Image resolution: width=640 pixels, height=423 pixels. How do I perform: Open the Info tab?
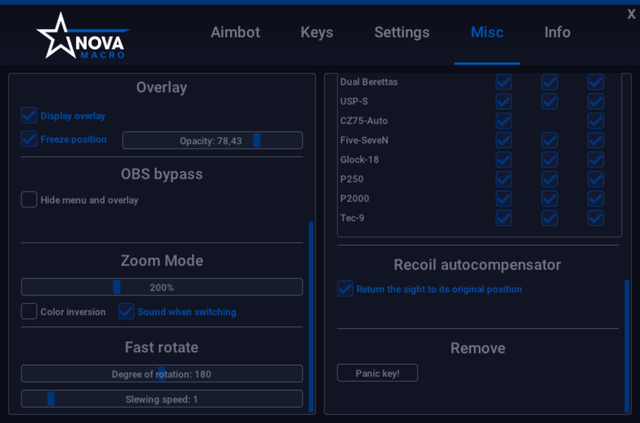click(x=557, y=32)
